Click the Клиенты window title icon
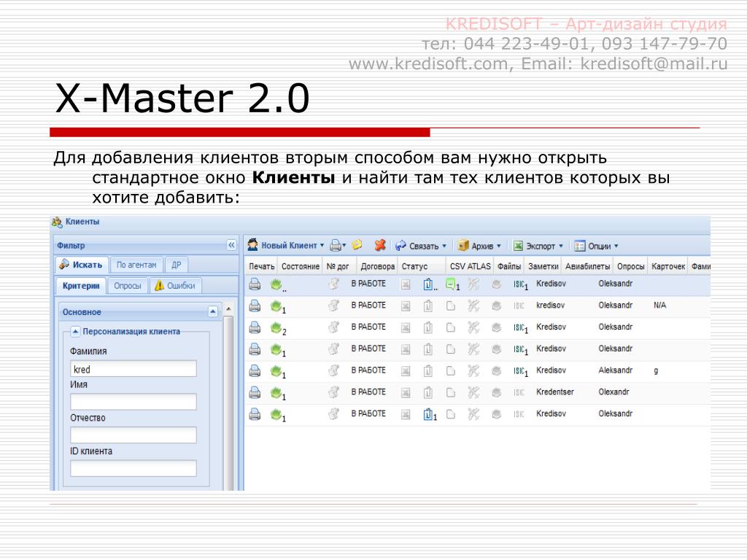Screen dimensions: 747x560 click(x=57, y=222)
